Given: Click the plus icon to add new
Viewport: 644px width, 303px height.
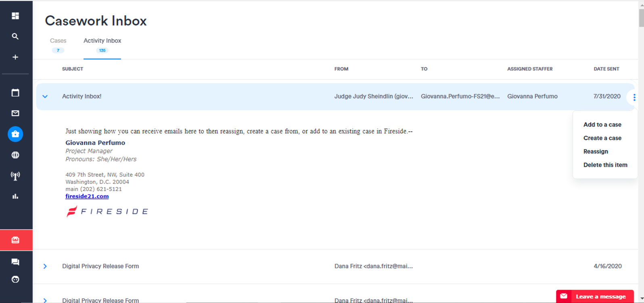Looking at the screenshot, I should click(x=15, y=57).
